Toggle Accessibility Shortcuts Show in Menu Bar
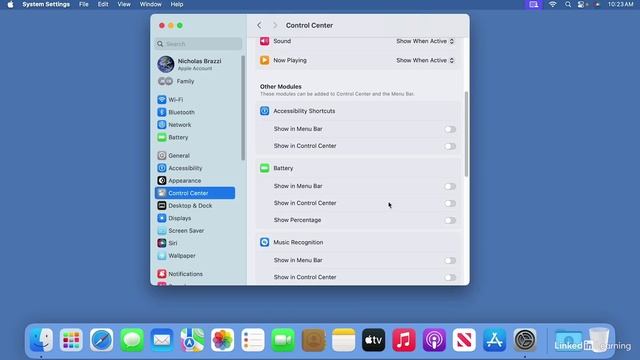The width and height of the screenshot is (640, 360). click(450, 129)
